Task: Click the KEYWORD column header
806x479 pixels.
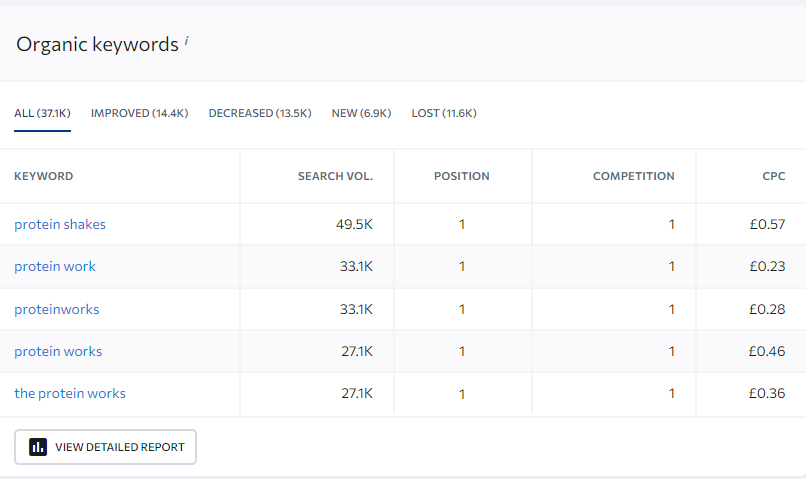Action: tap(44, 176)
